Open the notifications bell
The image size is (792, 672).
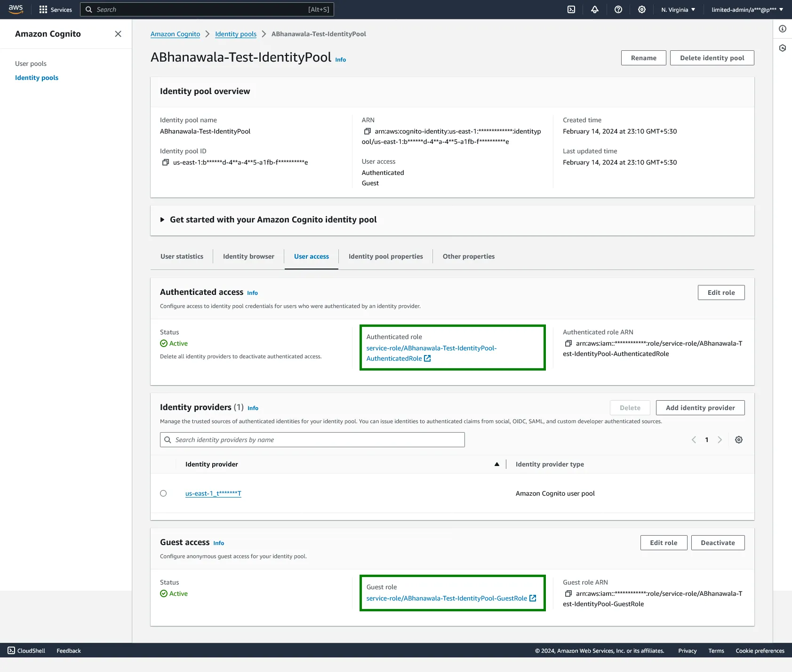pyautogui.click(x=595, y=9)
